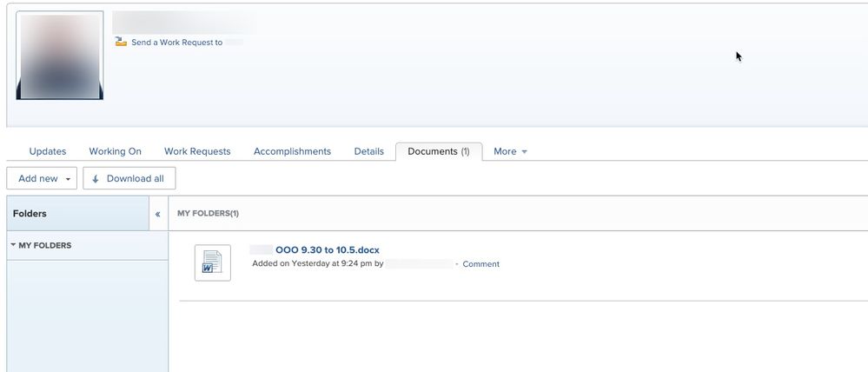Collapse the Folders panel with double chevron
Viewport: 868px width, 372px height.
(x=157, y=214)
